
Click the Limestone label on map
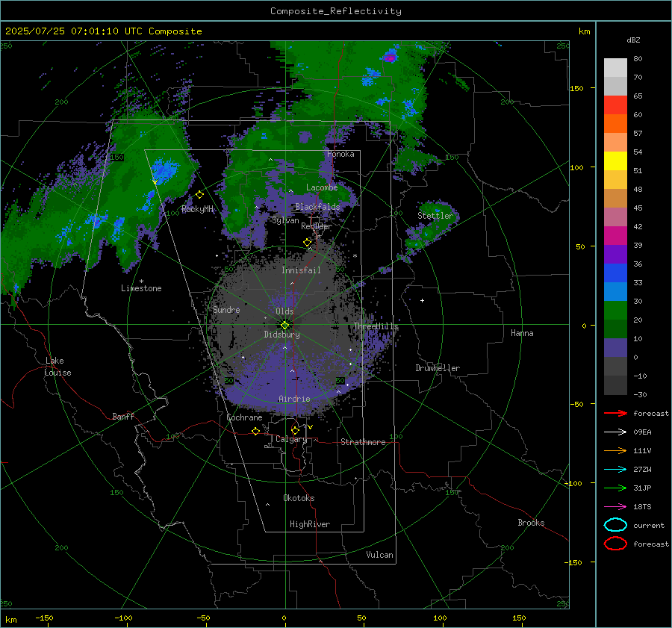coord(141,288)
